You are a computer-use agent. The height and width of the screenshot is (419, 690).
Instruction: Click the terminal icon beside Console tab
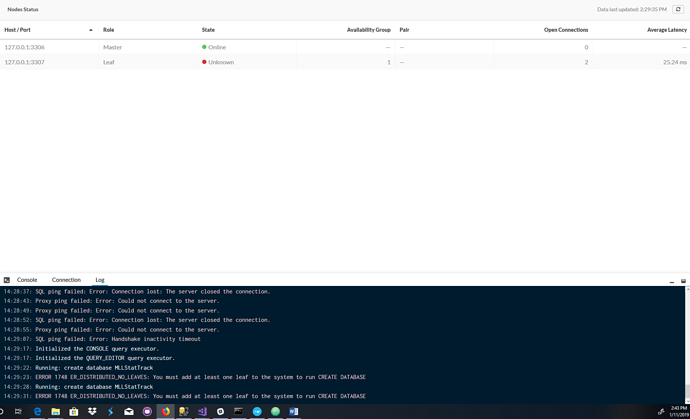[7, 280]
